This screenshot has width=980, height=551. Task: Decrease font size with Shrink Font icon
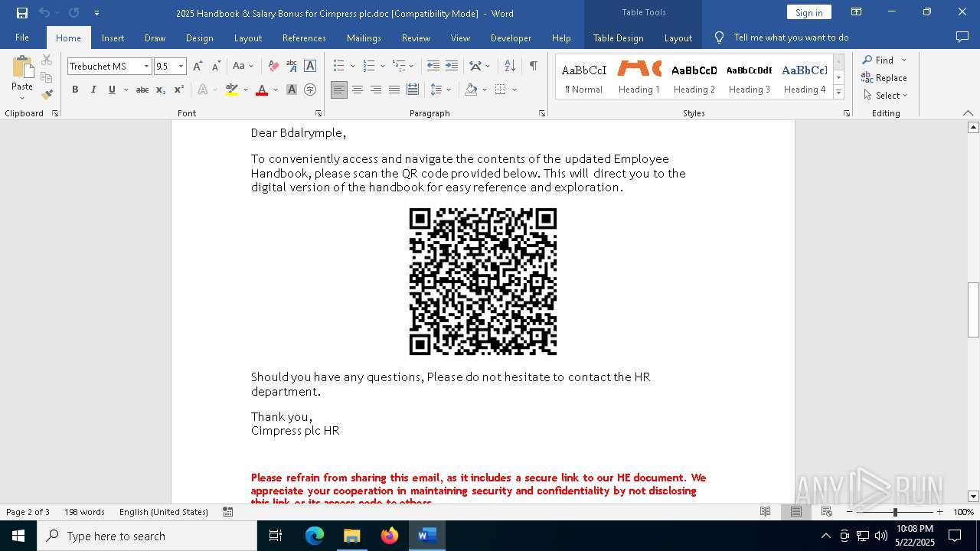pos(217,67)
